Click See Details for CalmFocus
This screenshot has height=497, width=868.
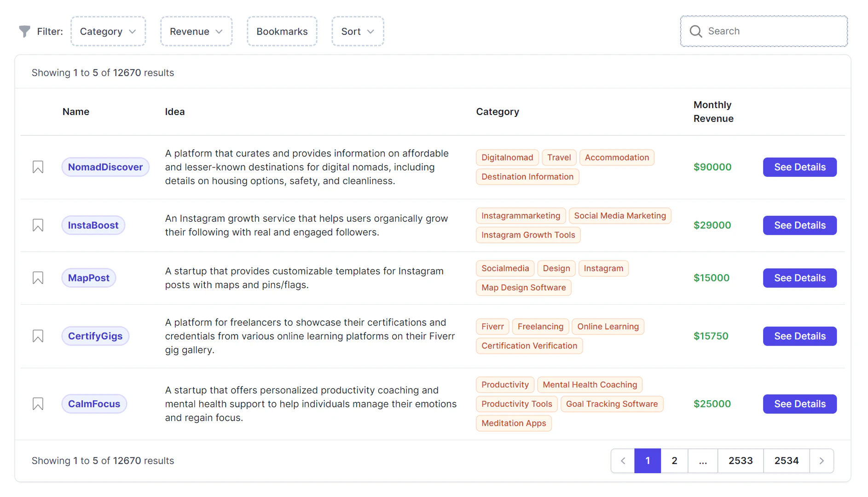(x=799, y=404)
